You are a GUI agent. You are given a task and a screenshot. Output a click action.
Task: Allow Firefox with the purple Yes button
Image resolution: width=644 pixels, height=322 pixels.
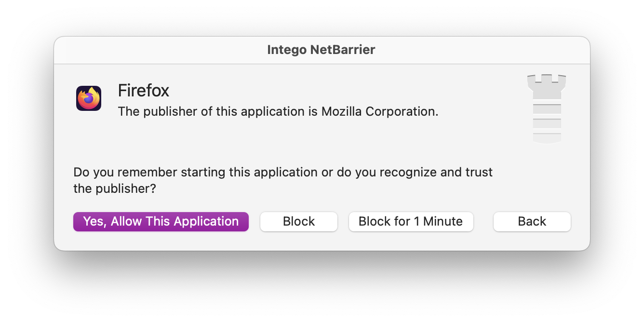tap(161, 222)
